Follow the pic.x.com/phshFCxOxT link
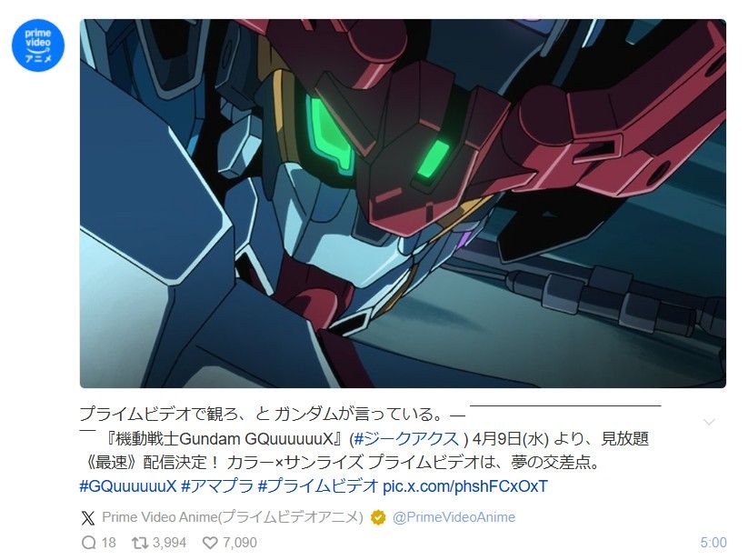 click(465, 486)
